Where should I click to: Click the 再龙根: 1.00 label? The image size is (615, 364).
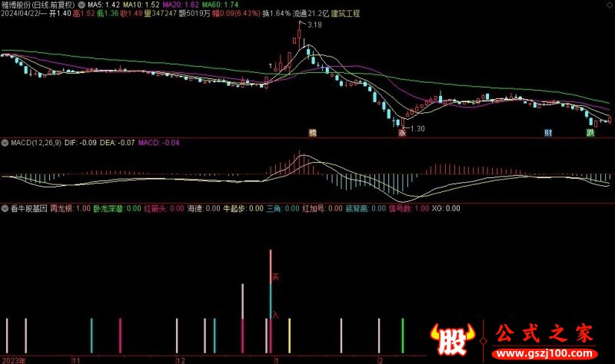tap(70, 208)
